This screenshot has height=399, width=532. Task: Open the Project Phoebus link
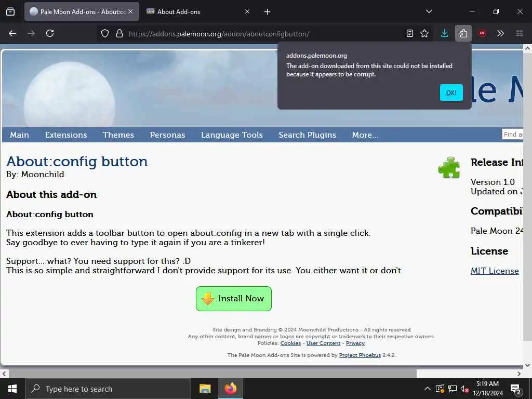point(360,355)
